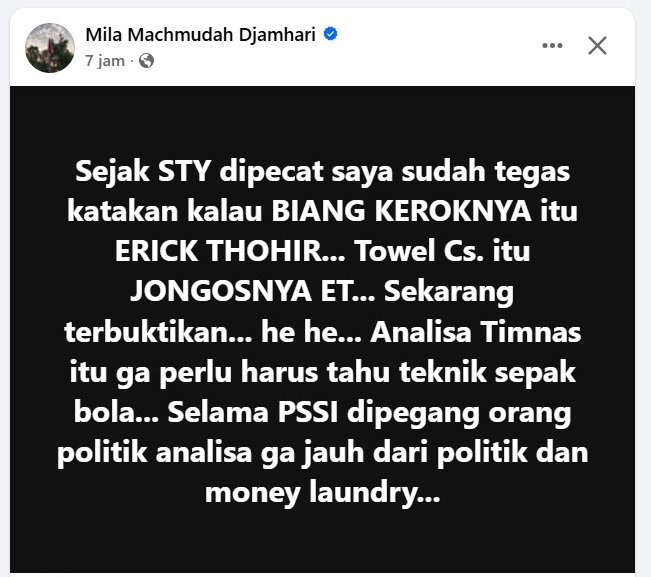Click the words 'BIANG KEROKNYA' in the post
This screenshot has height=577, width=651.
point(401,211)
